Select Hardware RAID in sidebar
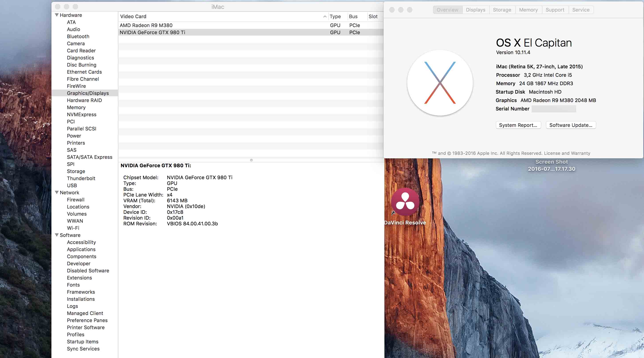Screen dimensions: 644x358 pyautogui.click(x=84, y=100)
